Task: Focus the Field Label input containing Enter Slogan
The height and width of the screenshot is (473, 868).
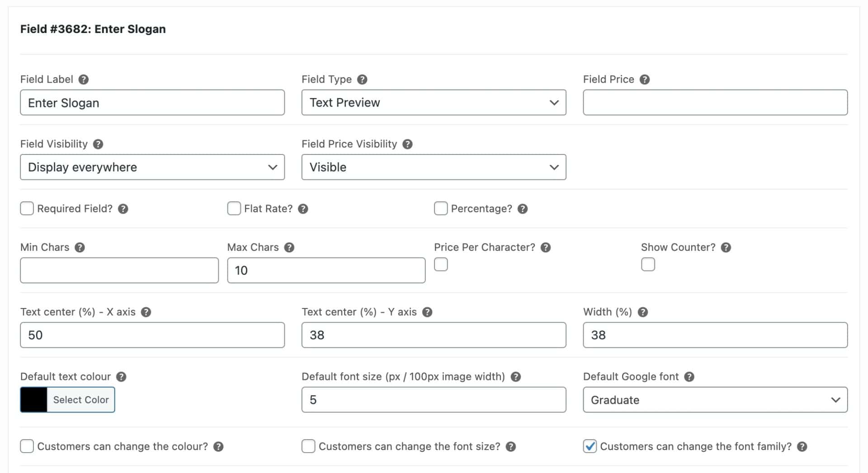Action: pyautogui.click(x=152, y=103)
